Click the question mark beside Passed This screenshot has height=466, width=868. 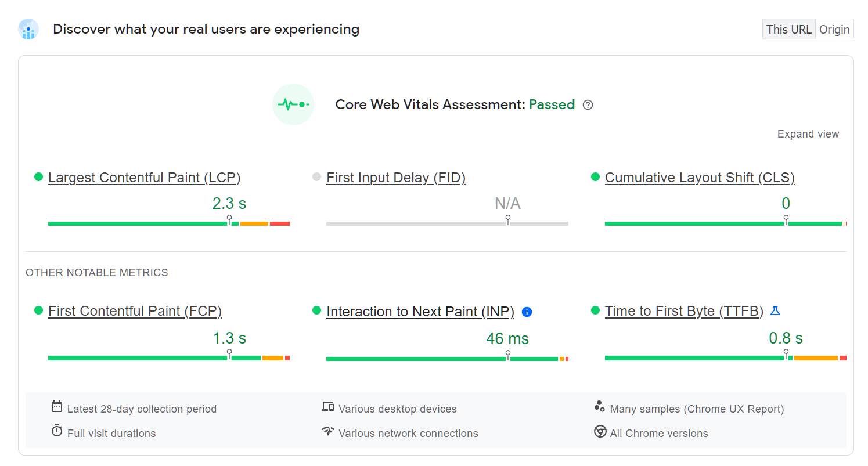pos(588,105)
